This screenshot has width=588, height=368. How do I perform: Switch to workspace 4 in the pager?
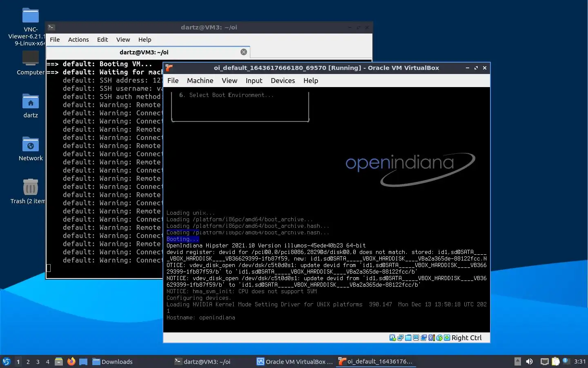pyautogui.click(x=47, y=362)
